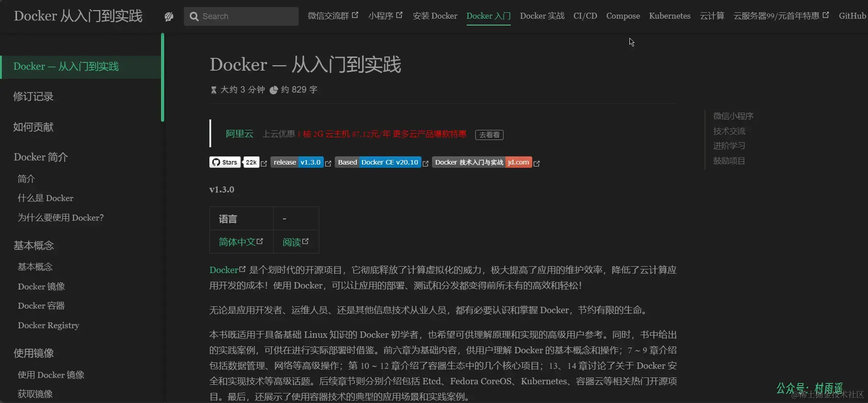The width and height of the screenshot is (868, 403).
Task: Click the v1.3.0 version heading text
Action: [x=222, y=190]
